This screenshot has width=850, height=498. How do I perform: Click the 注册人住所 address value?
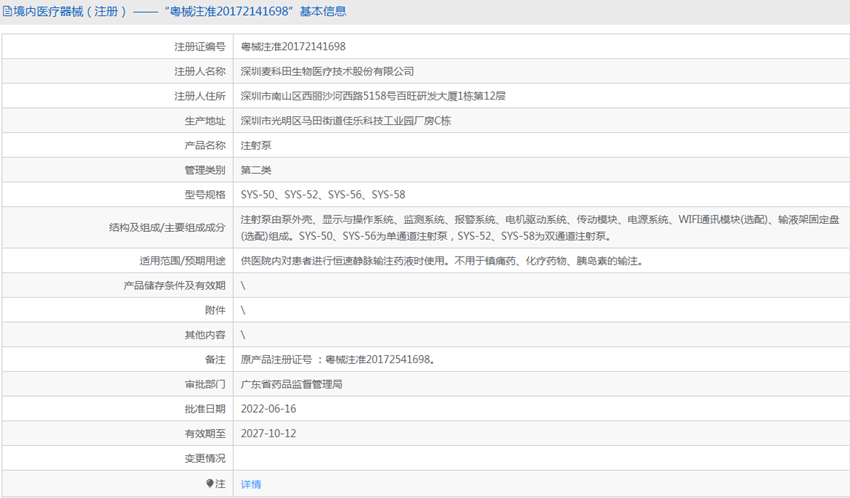[x=373, y=96]
